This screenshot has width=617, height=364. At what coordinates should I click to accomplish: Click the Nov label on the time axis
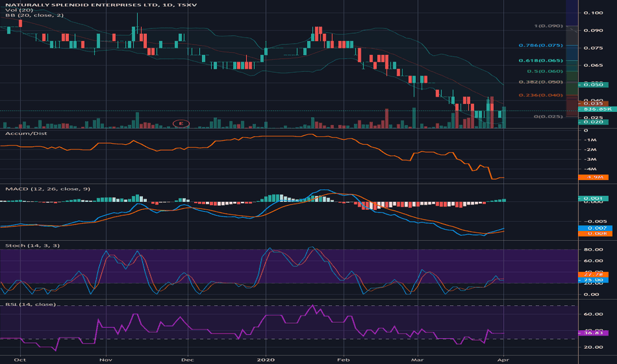[x=106, y=359]
